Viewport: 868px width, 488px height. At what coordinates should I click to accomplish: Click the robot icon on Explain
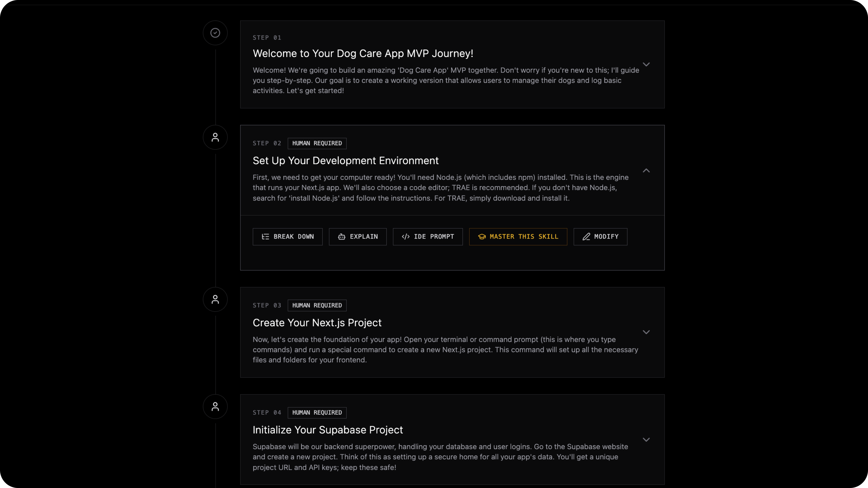coord(342,237)
